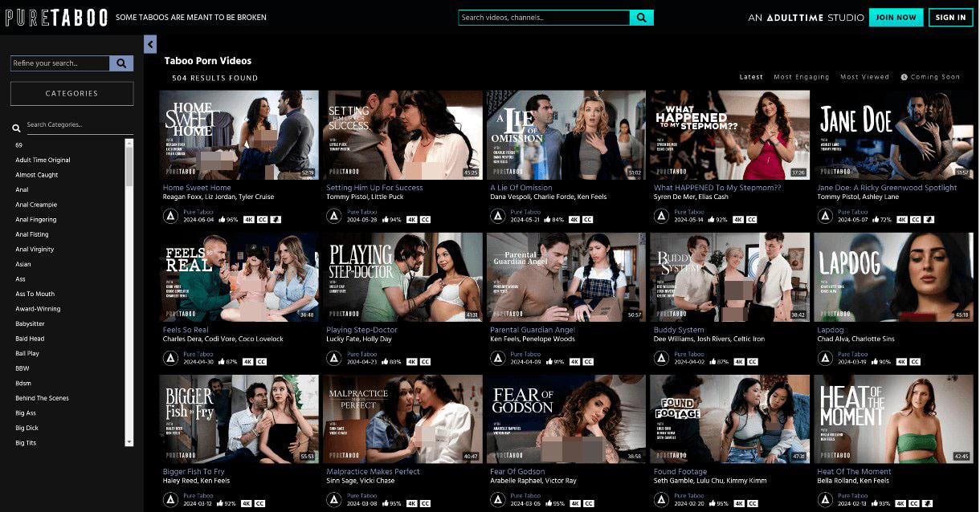Viewport: 980px width, 512px height.
Task: Click channel logo under What Happened To My Stepmom
Action: (x=661, y=216)
